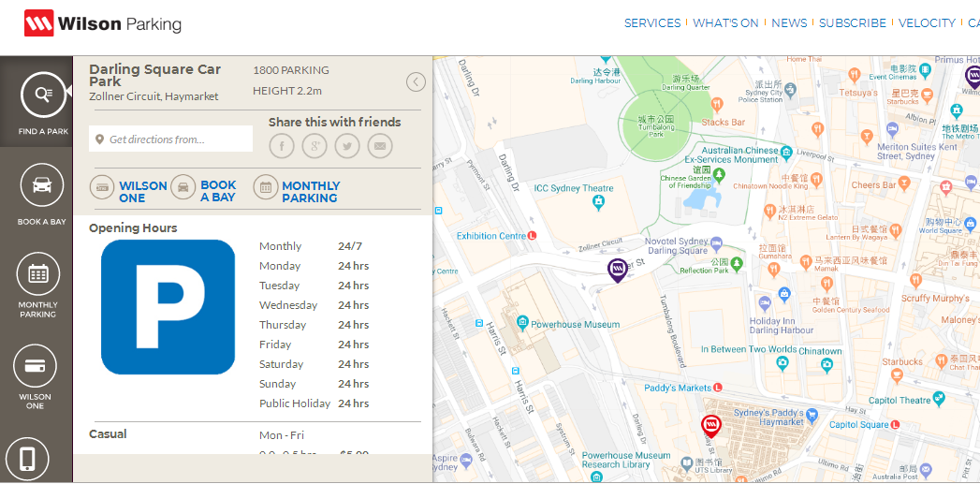Open the SERVICES menu item
The image size is (980, 484).
coord(651,23)
